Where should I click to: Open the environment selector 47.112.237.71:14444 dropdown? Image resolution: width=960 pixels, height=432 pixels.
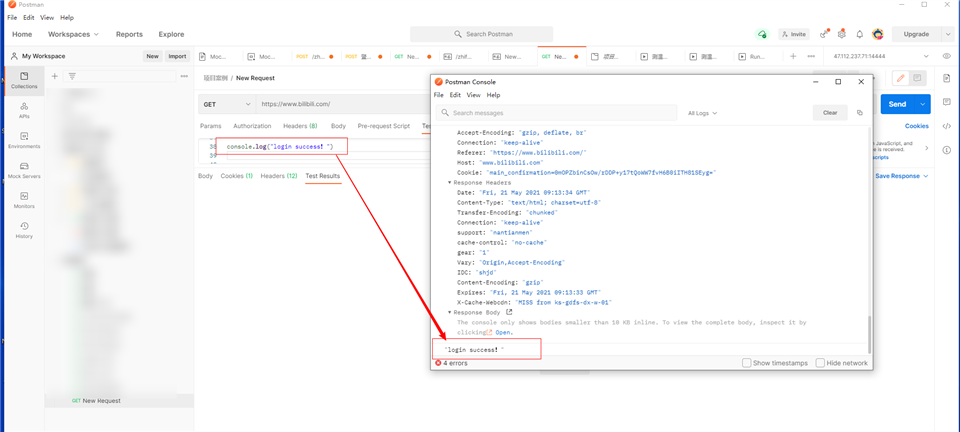(882, 56)
